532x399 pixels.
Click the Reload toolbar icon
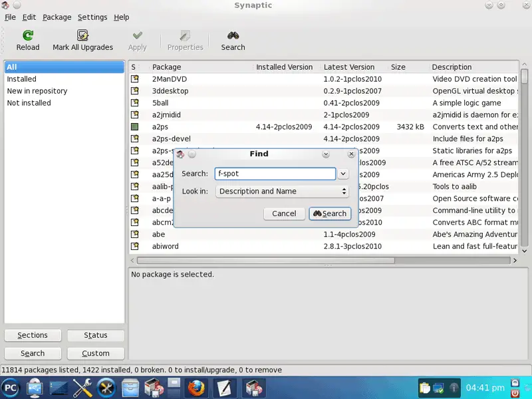click(x=28, y=36)
